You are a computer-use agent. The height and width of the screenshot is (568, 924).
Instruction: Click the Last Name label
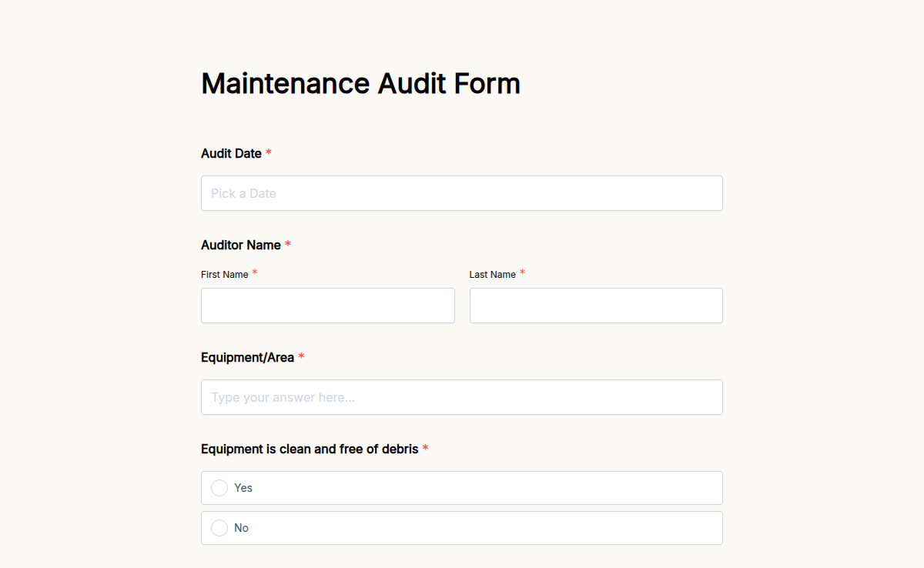click(491, 274)
